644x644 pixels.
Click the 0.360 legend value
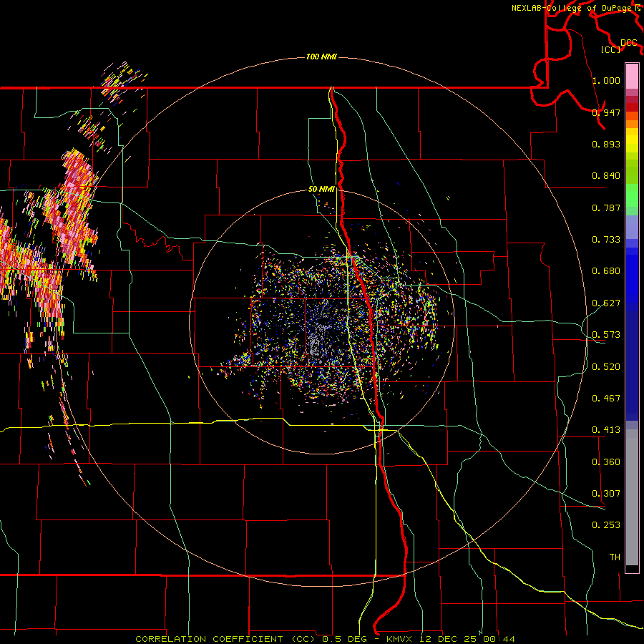(606, 462)
